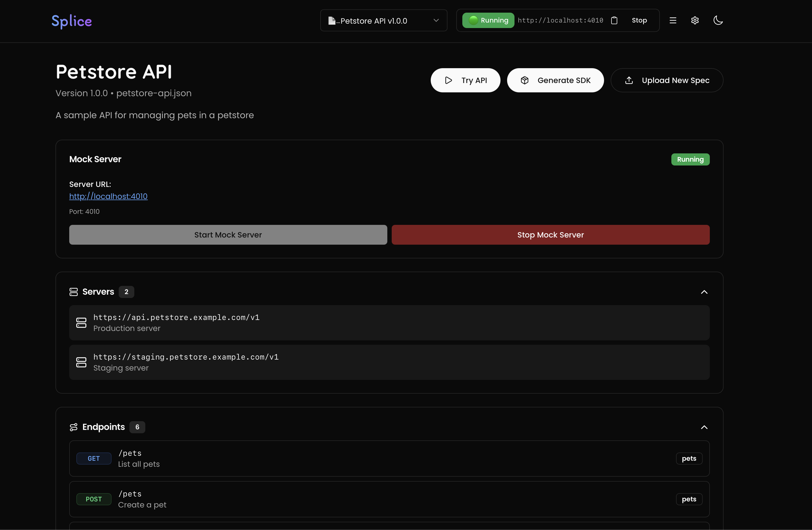812x530 pixels.
Task: Toggle dark mode with the moon icon
Action: tap(718, 21)
